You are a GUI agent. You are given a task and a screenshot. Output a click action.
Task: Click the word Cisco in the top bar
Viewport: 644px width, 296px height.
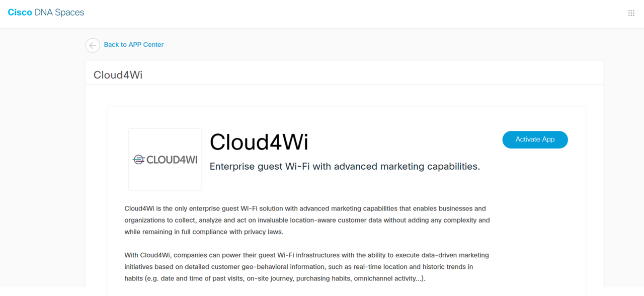click(20, 13)
